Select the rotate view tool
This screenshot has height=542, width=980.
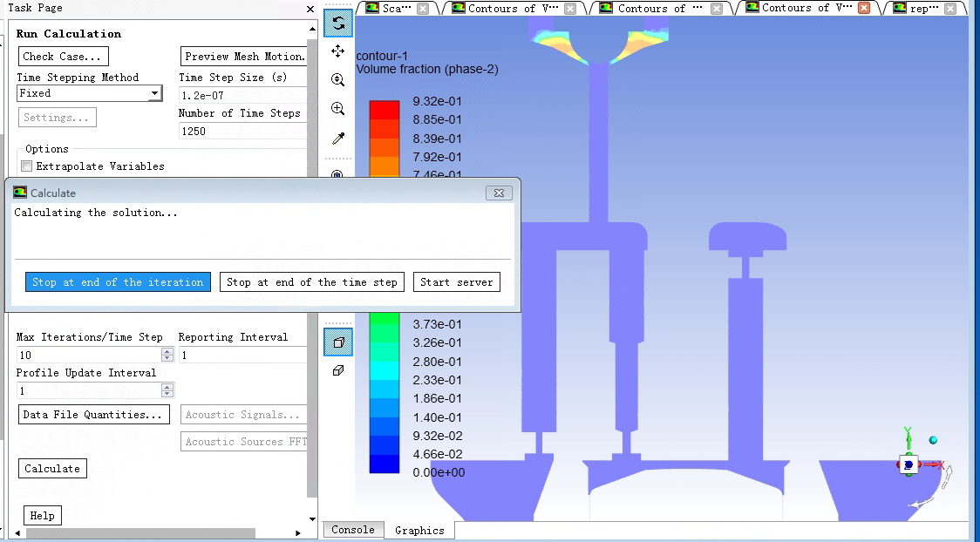pos(338,24)
